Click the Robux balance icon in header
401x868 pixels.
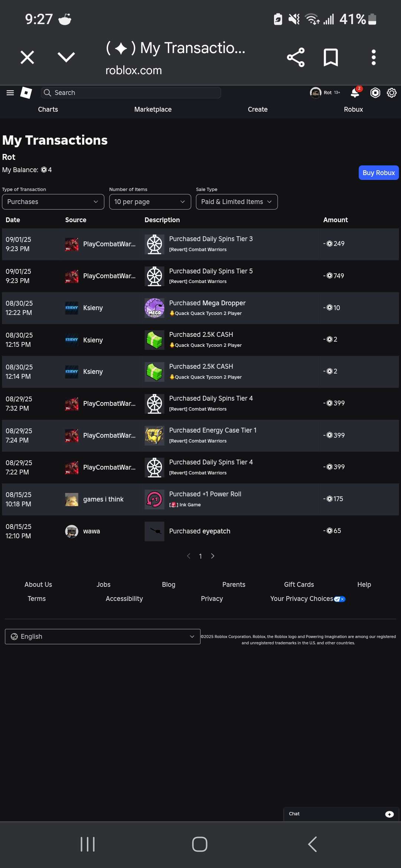[x=375, y=93]
